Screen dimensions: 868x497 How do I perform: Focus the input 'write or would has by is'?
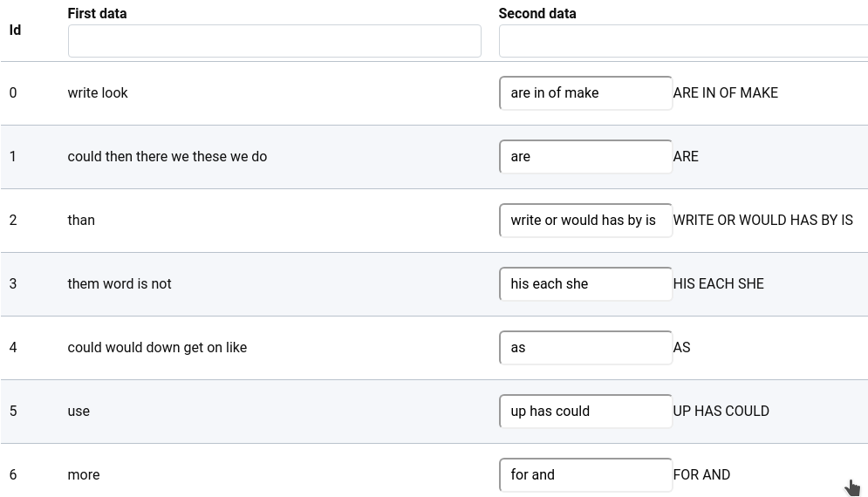(x=585, y=221)
